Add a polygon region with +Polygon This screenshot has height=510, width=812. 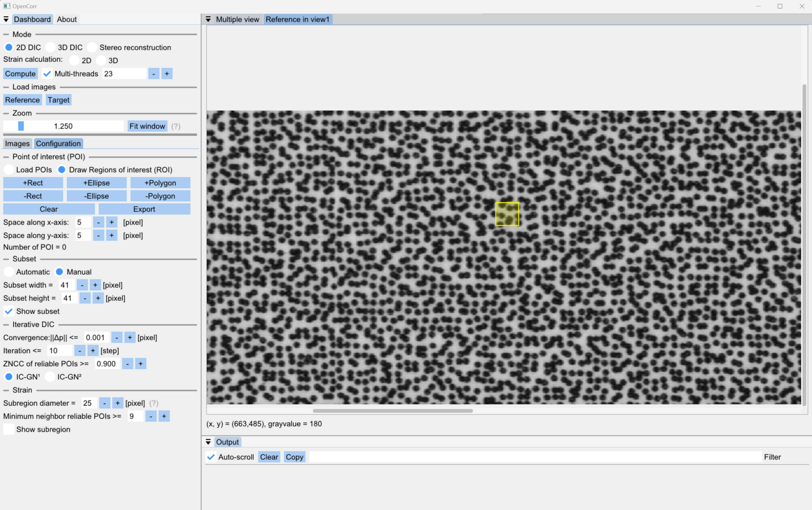point(160,182)
